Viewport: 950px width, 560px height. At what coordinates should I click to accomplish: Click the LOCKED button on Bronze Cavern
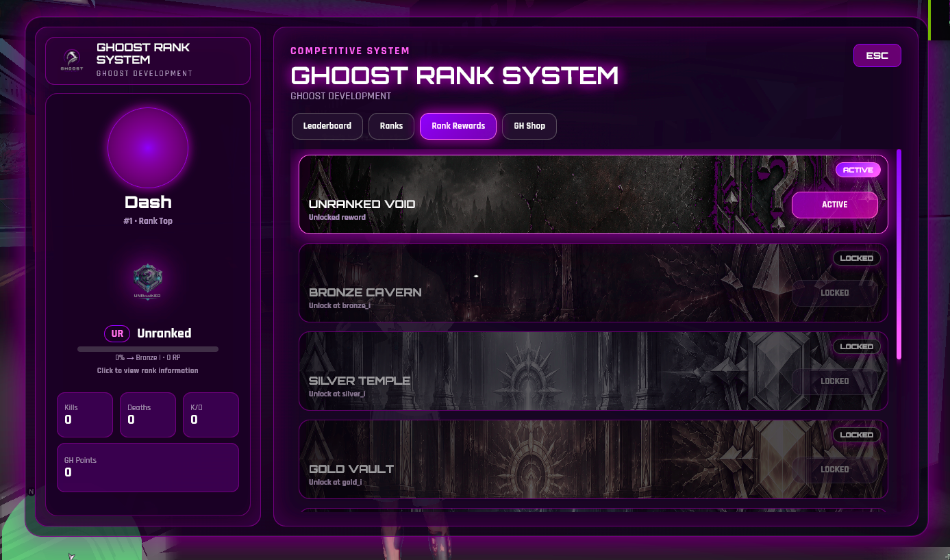tap(835, 293)
